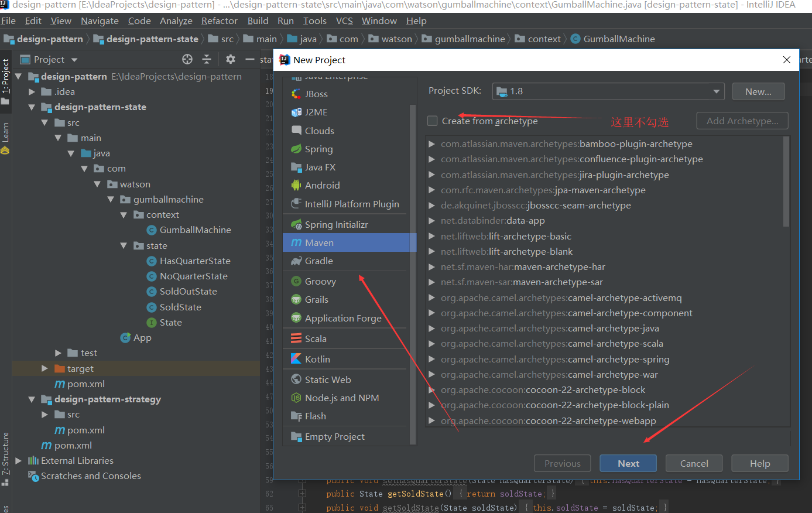
Task: Open the Structure side tool window
Action: click(5, 459)
